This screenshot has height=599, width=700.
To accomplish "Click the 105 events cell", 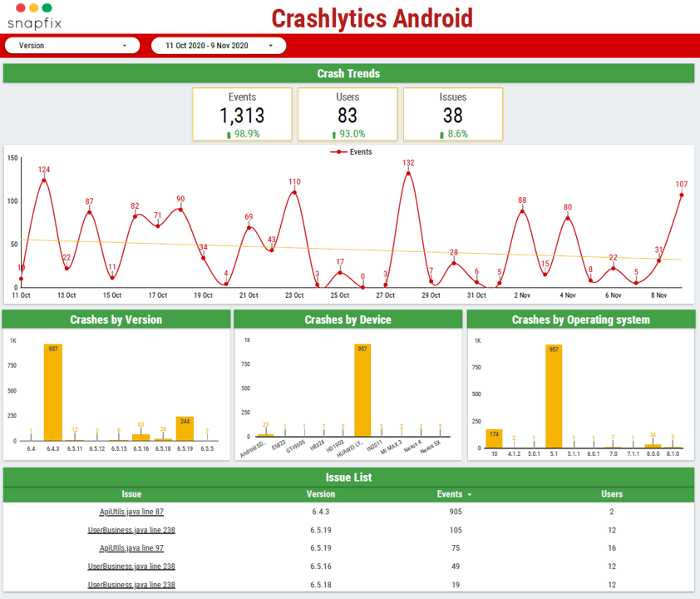I will click(456, 530).
